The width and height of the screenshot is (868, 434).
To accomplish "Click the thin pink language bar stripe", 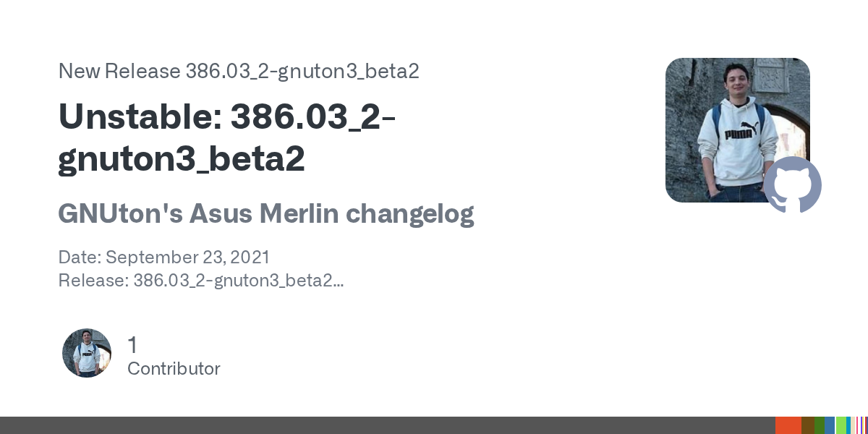I will coord(859,425).
